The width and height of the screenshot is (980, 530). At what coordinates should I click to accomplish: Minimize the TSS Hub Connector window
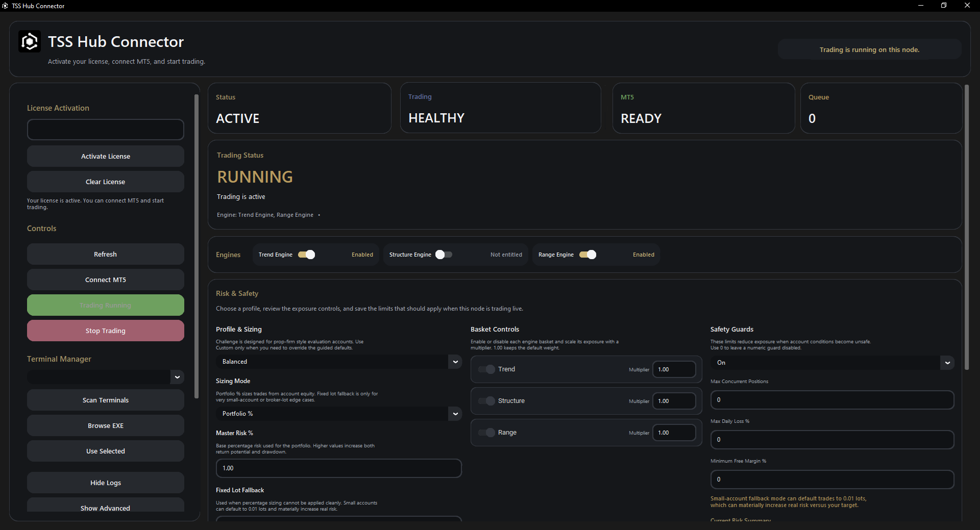921,6
